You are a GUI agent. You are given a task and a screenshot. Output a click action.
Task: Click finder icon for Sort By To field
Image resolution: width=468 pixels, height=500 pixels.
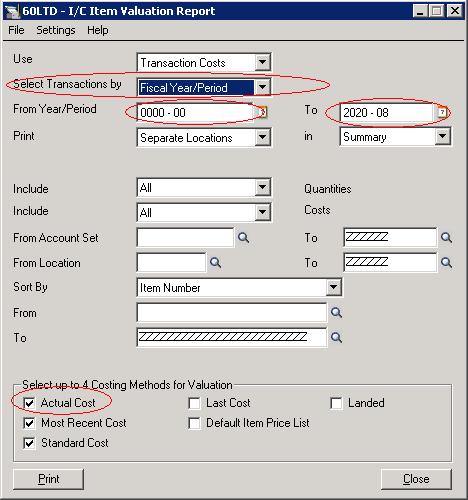tap(336, 338)
